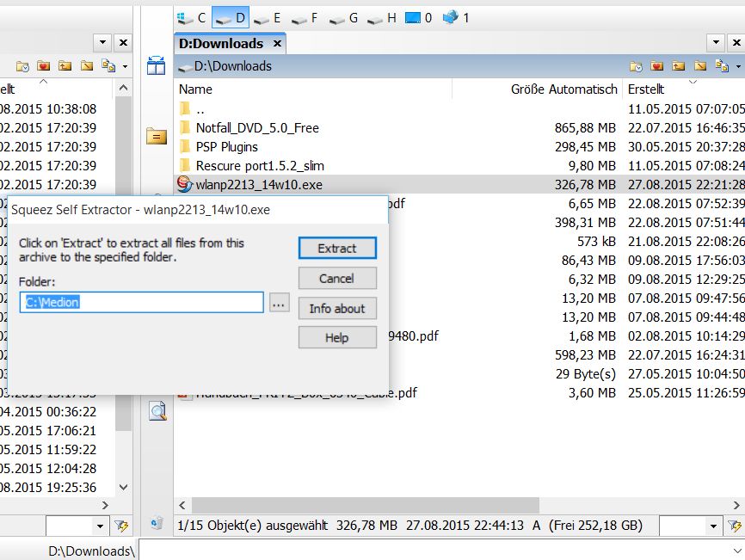745x560 pixels.
Task: Expand the filter combo box in right status bar
Action: click(713, 525)
